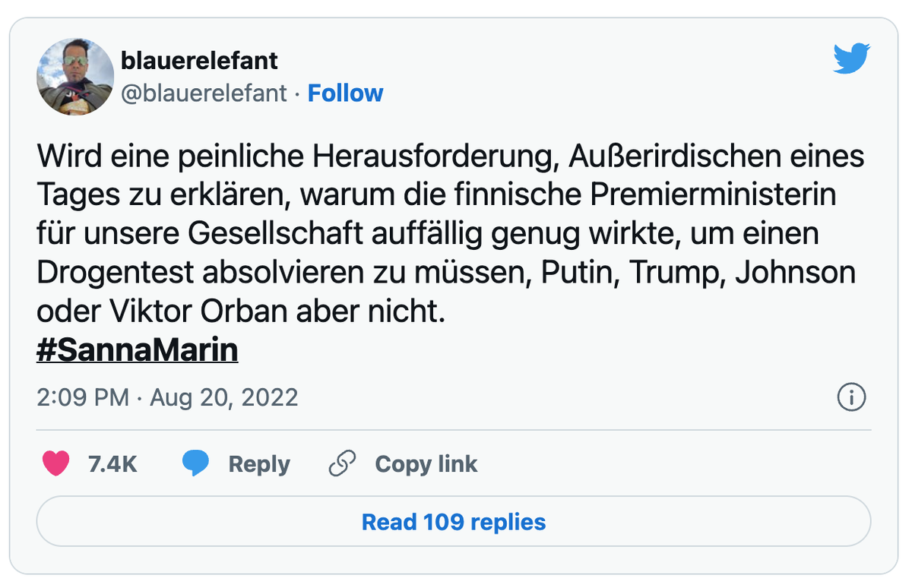The height and width of the screenshot is (588, 912).
Task: Open the Twitter info circle icon
Action: click(x=851, y=397)
